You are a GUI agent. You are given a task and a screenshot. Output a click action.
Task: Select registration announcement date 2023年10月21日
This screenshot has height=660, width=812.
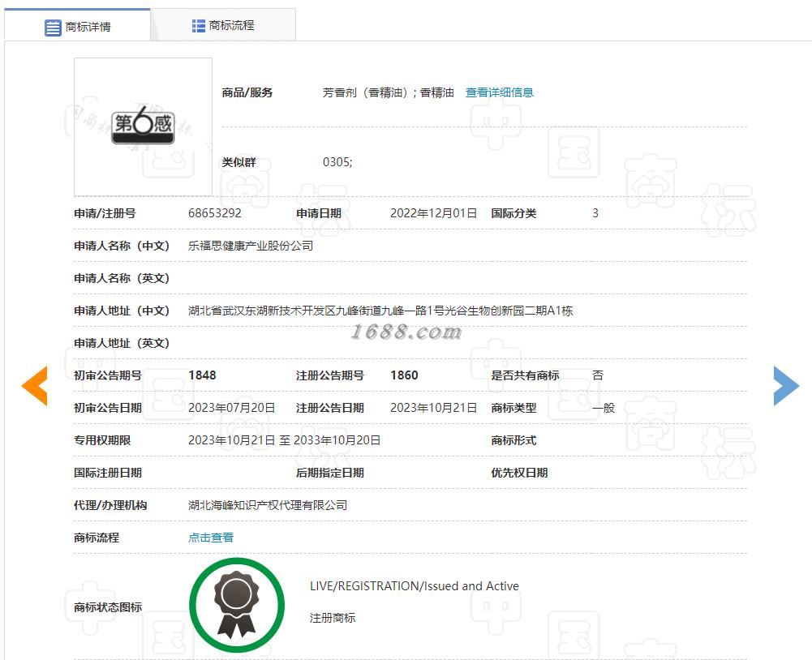(x=433, y=408)
